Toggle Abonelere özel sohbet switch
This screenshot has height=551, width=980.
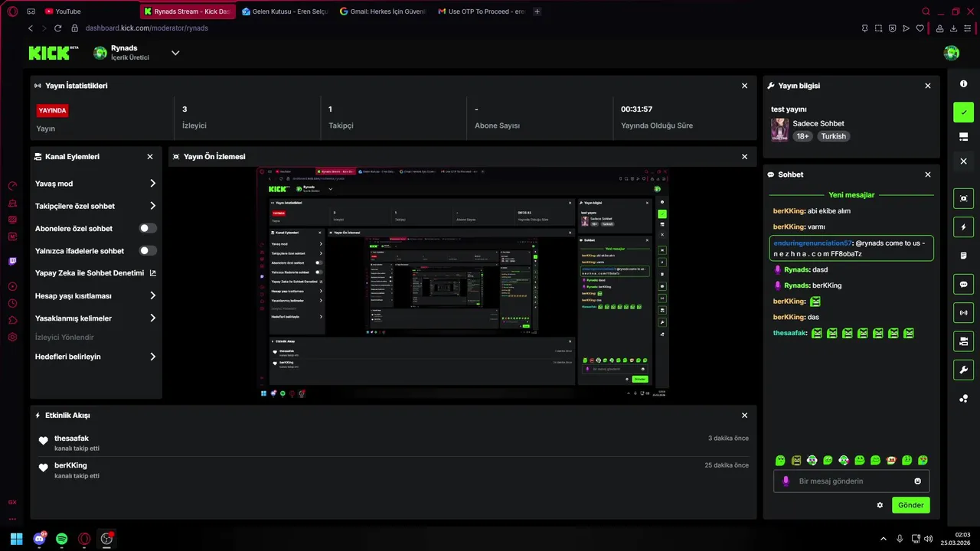click(148, 228)
